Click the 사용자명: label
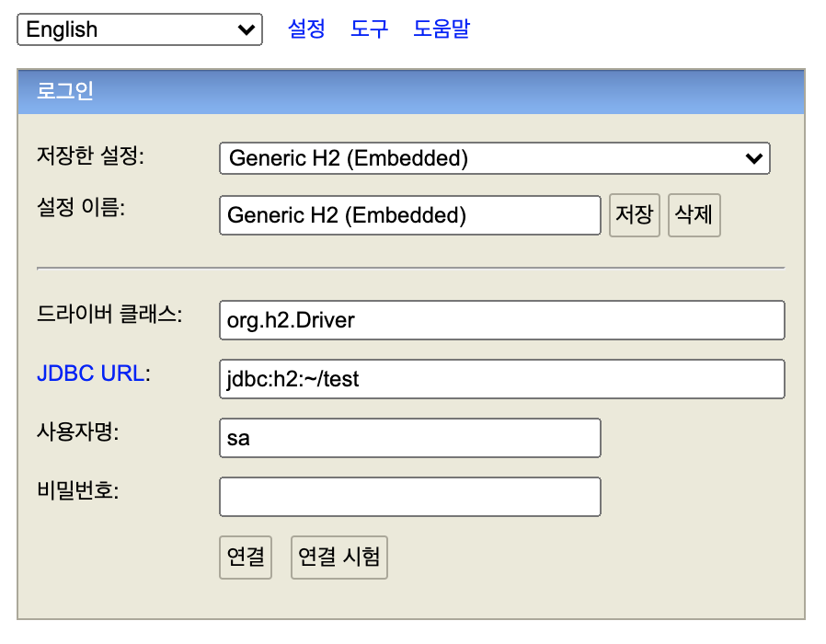Screen dimensions: 826x644 coord(77,431)
